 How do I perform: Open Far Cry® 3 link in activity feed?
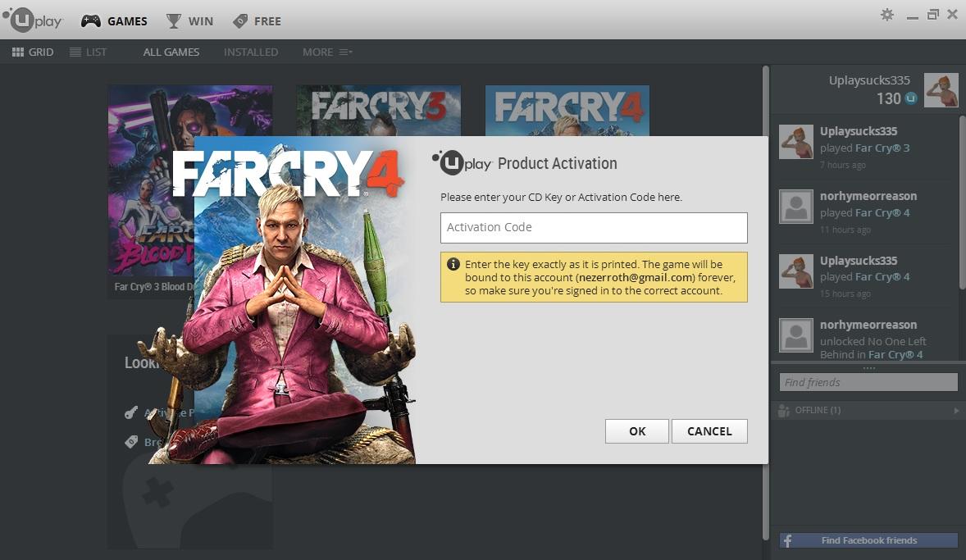coord(882,148)
